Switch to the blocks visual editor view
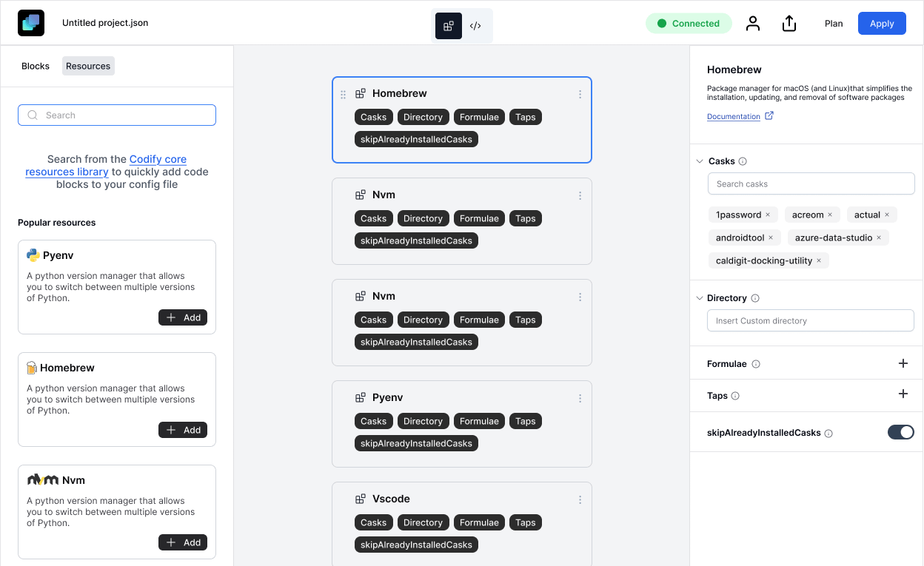924x566 pixels. click(x=449, y=26)
